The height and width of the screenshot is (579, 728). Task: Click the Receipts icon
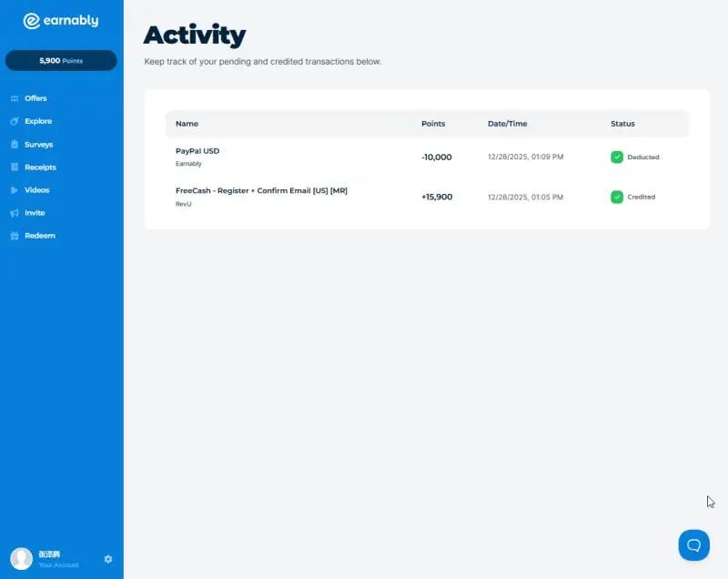point(15,167)
